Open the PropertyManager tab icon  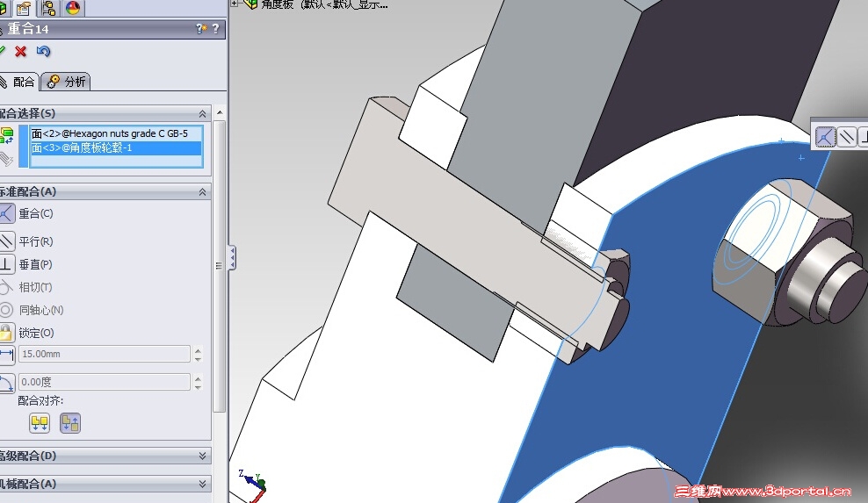tap(24, 8)
